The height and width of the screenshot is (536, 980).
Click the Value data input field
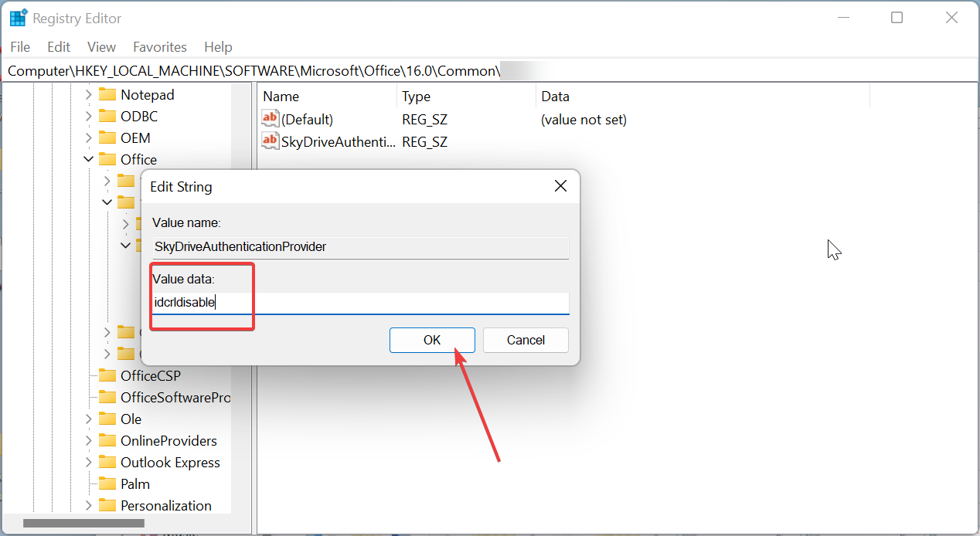click(360, 303)
